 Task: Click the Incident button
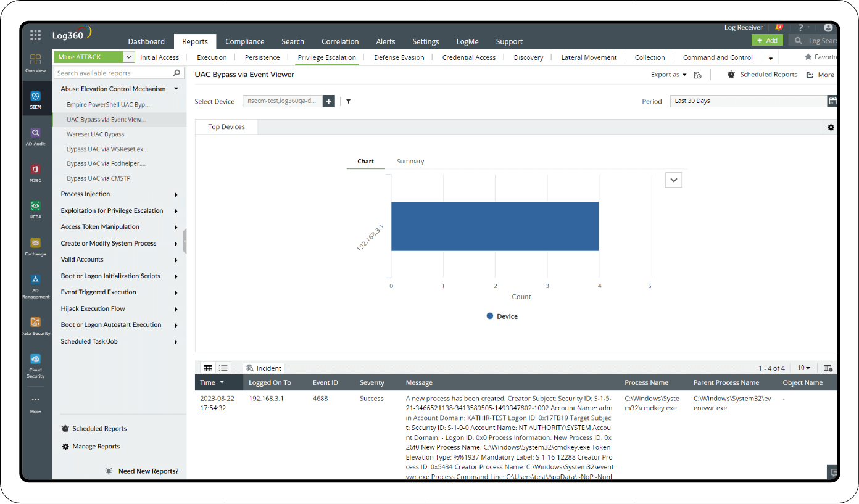(264, 368)
